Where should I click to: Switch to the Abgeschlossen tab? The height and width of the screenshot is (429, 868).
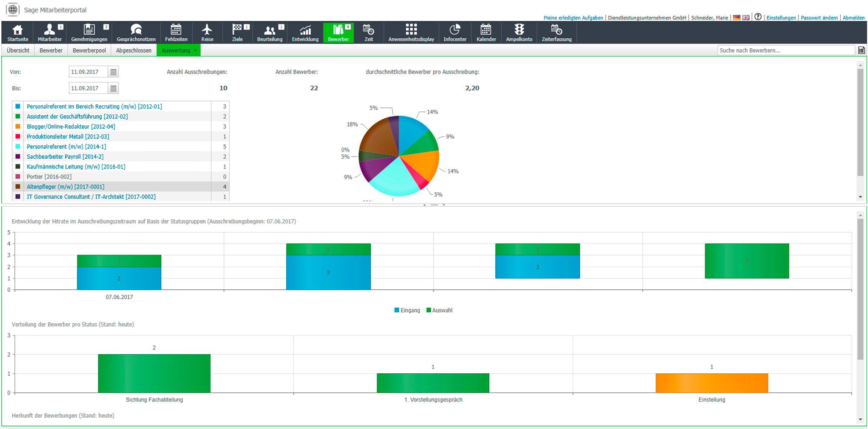[x=134, y=50]
